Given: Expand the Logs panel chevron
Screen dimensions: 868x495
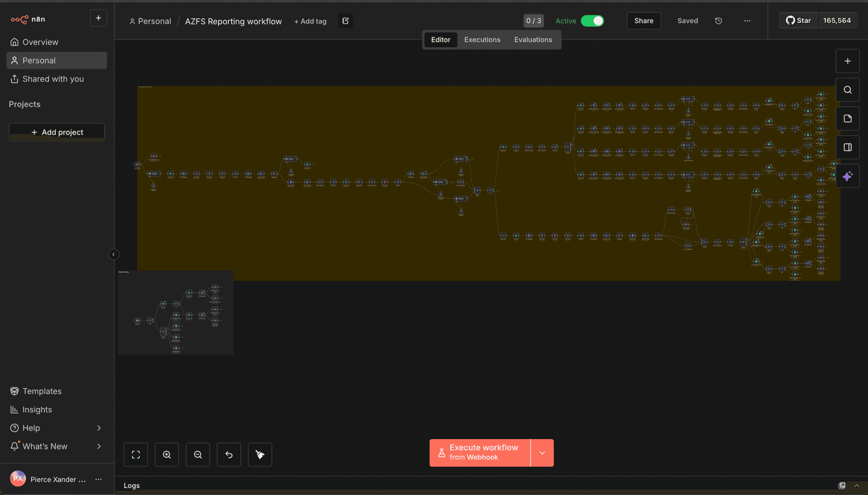Looking at the screenshot, I should (857, 486).
